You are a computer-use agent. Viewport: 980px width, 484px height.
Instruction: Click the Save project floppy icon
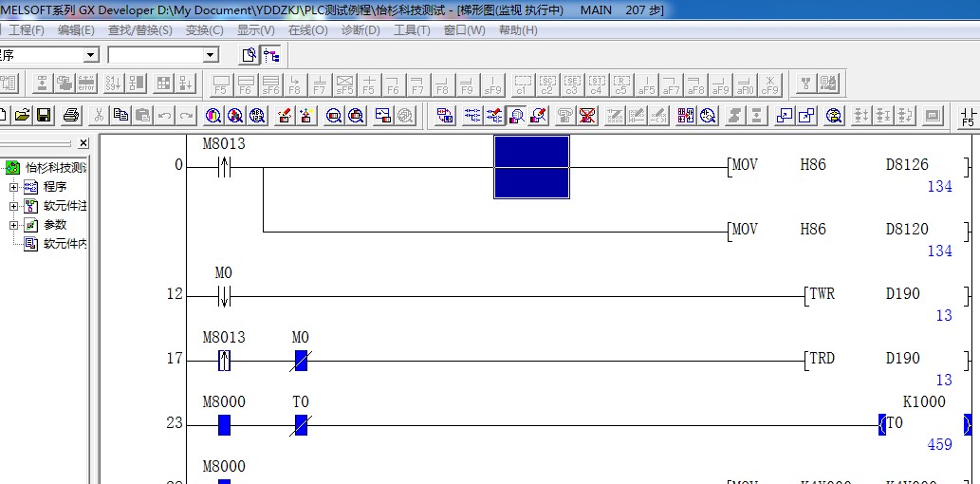pyautogui.click(x=44, y=115)
